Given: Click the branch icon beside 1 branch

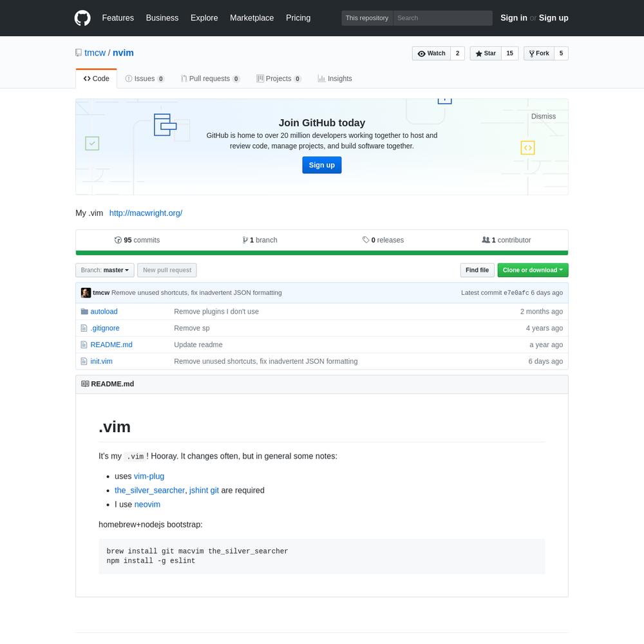Looking at the screenshot, I should pos(245,240).
